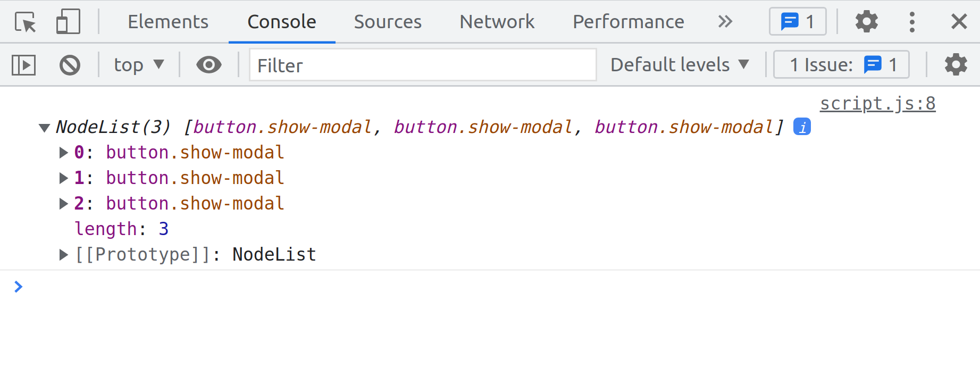The height and width of the screenshot is (367, 980).
Task: View the 1 Issue notification
Action: pos(841,64)
